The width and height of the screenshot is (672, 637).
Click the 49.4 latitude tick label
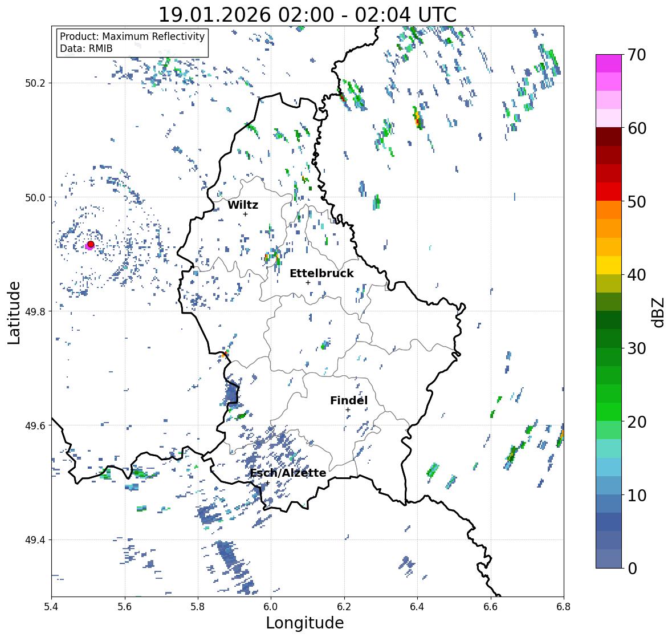(x=35, y=540)
